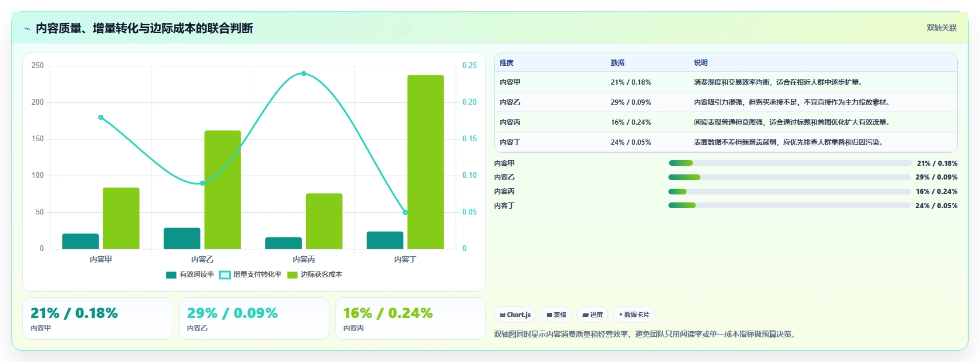
Task: Select the line peak point above 内容丙
Action: pos(304,73)
